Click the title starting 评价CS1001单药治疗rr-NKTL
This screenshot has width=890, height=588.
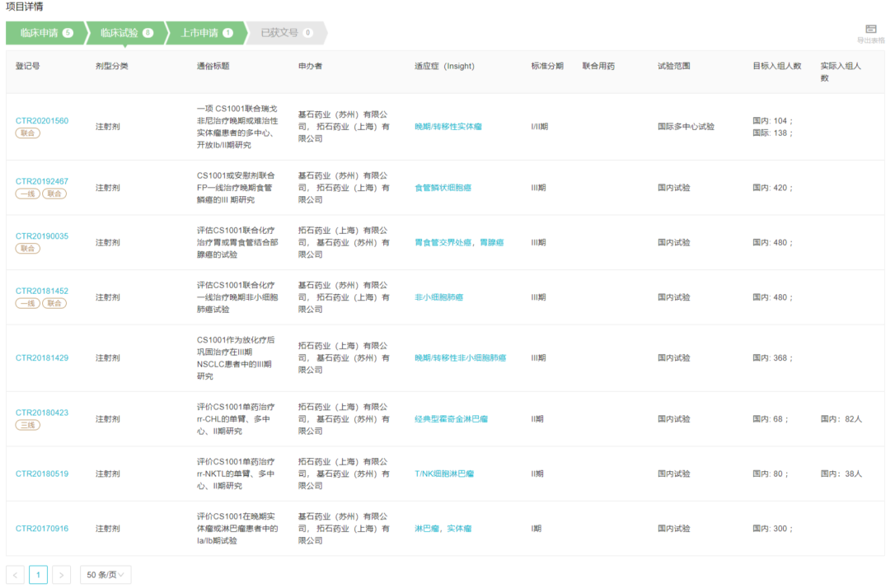coord(237,474)
